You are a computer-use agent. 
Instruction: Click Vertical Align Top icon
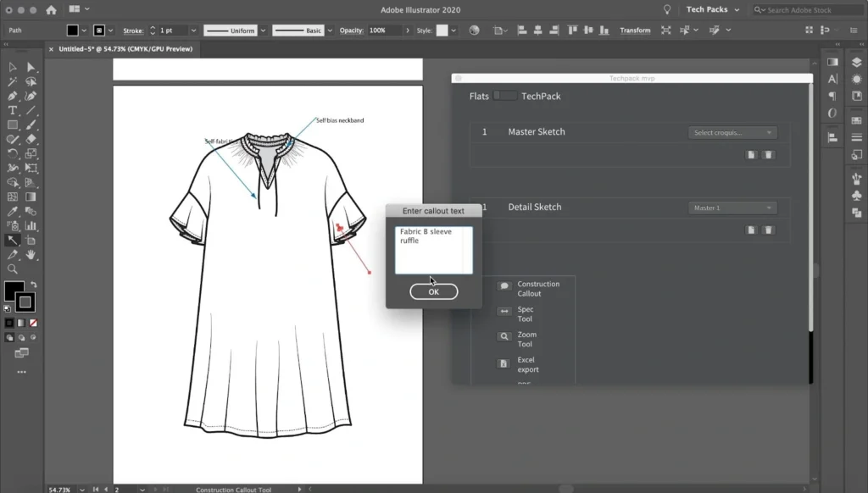(572, 30)
